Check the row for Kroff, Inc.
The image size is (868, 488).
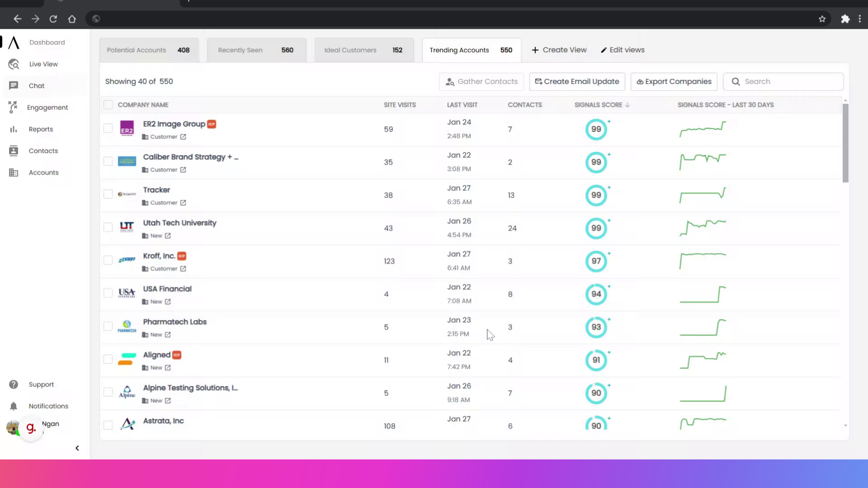pyautogui.click(x=108, y=260)
